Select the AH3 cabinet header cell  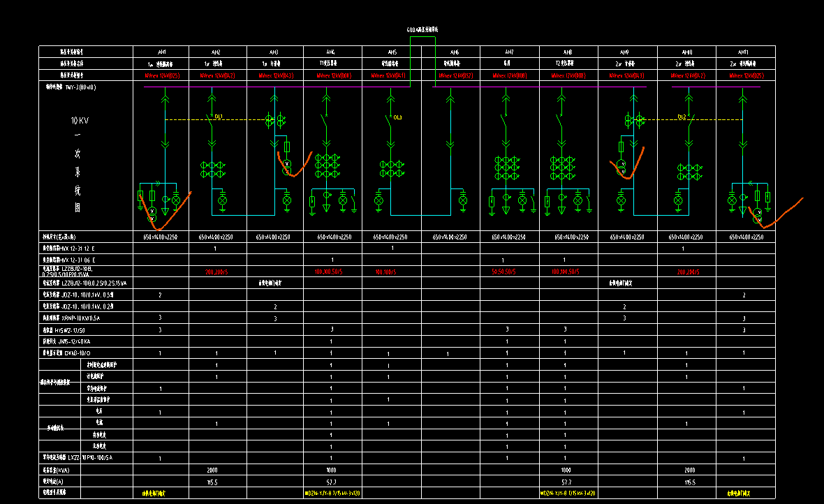pyautogui.click(x=275, y=52)
